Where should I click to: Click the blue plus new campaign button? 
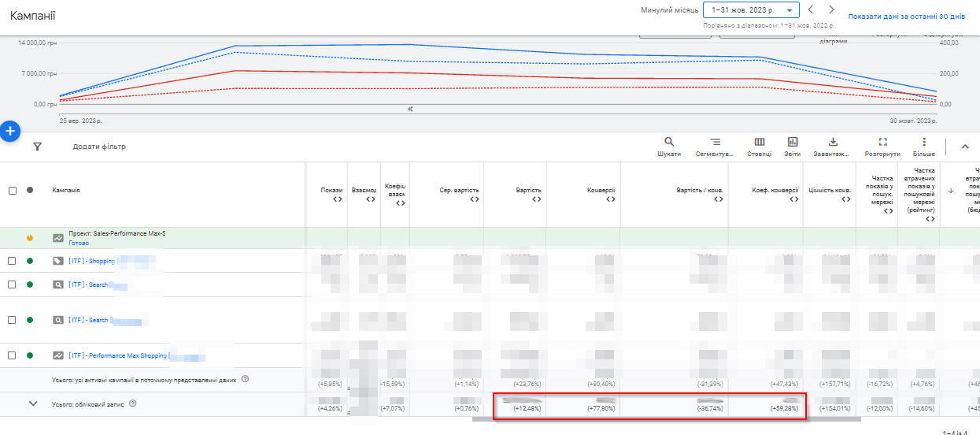(x=9, y=131)
